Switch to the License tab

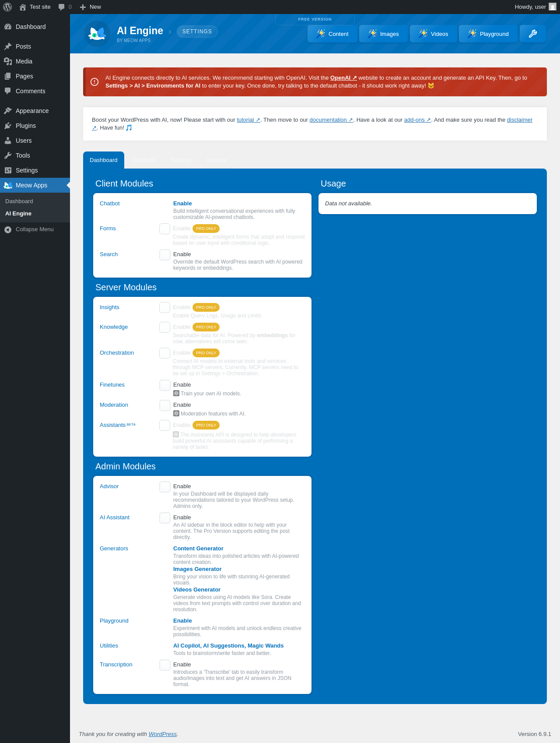[x=217, y=160]
